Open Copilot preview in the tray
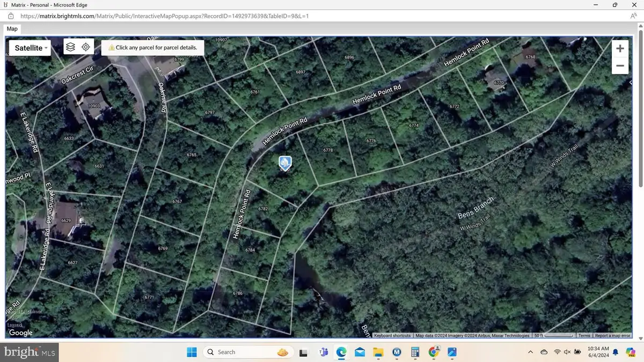This screenshot has height=362, width=644. point(630,352)
